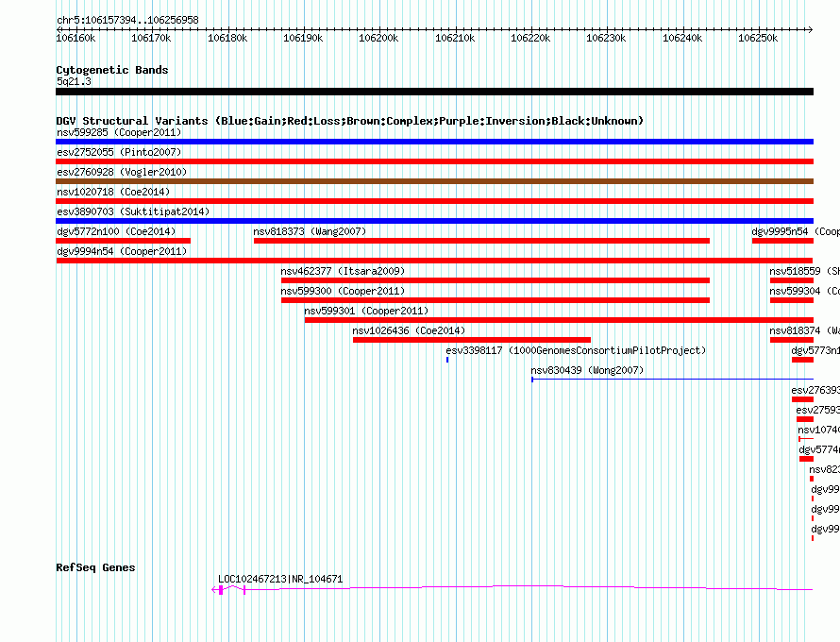Click the nsv462377 (Itsara2009) label

click(343, 271)
